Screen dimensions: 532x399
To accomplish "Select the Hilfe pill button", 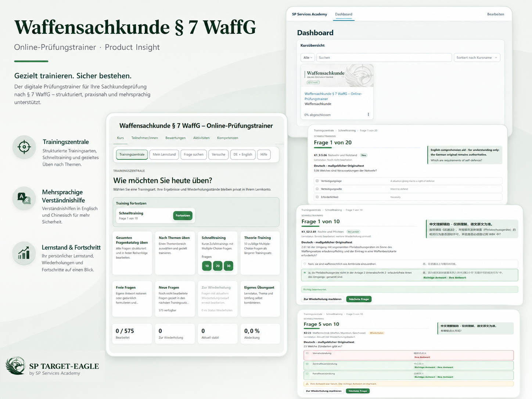I will click(264, 155).
